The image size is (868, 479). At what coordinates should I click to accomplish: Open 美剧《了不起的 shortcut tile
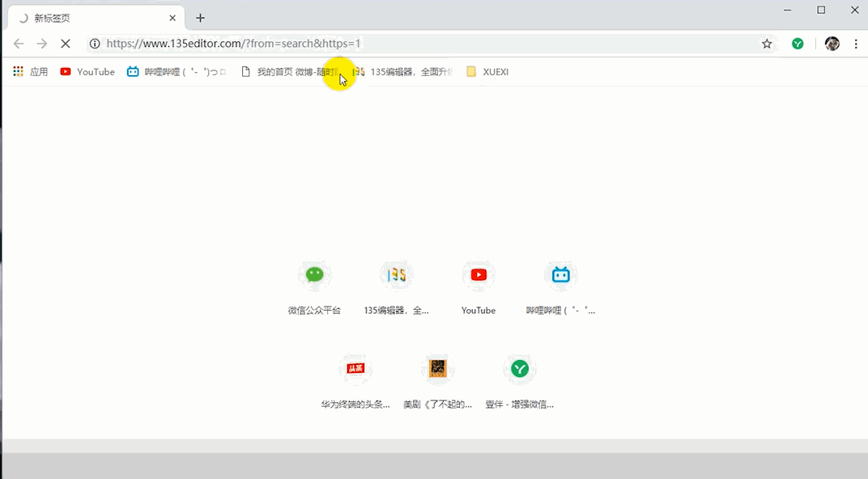click(437, 382)
